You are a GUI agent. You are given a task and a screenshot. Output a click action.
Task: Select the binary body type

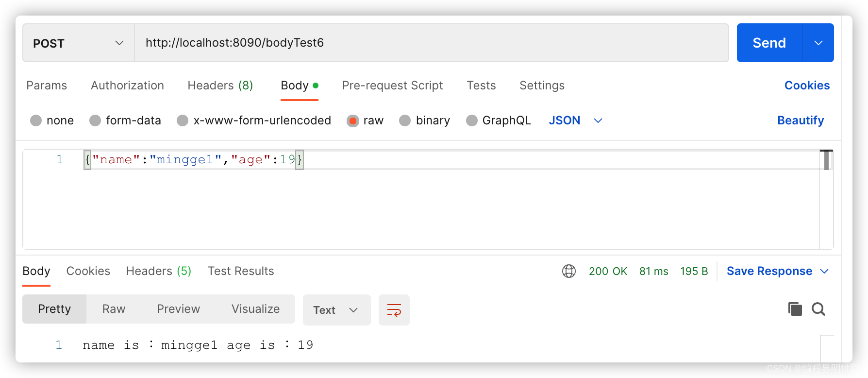pos(405,120)
